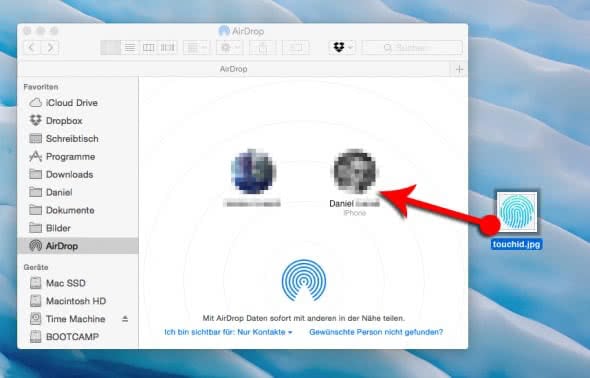Open Programme in the sidebar

[78, 156]
